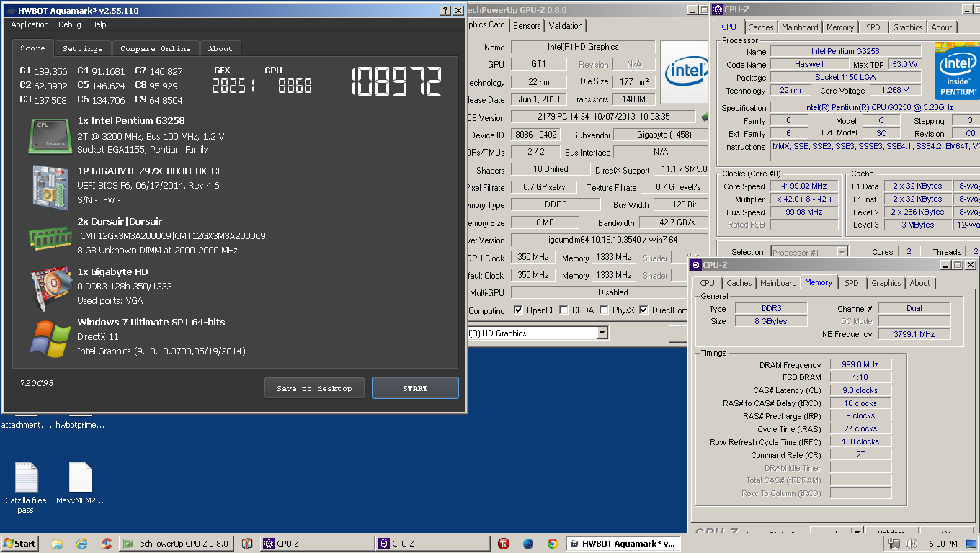Switch to the Settings tab in Aquamark
The height and width of the screenshot is (553, 980).
coord(83,48)
